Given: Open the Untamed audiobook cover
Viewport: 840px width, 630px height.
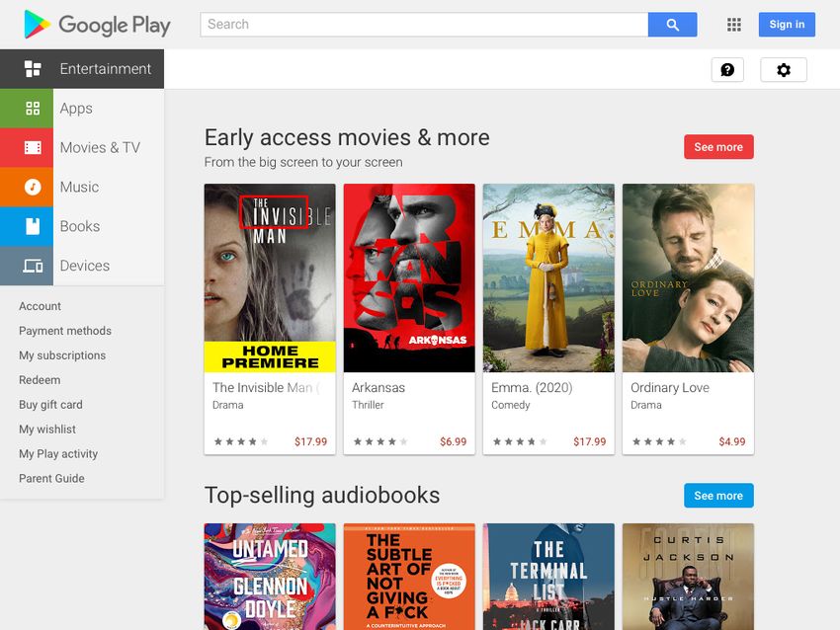Looking at the screenshot, I should coord(270,577).
